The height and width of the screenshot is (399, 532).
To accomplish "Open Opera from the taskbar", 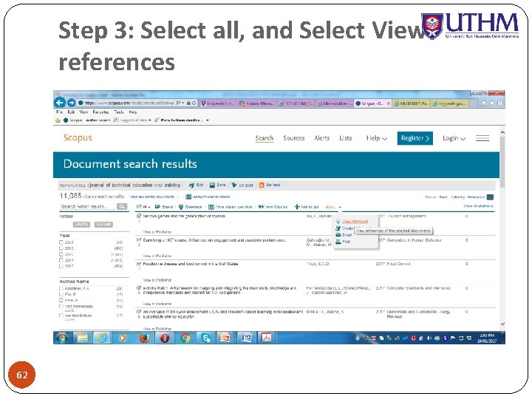I will [165, 338].
